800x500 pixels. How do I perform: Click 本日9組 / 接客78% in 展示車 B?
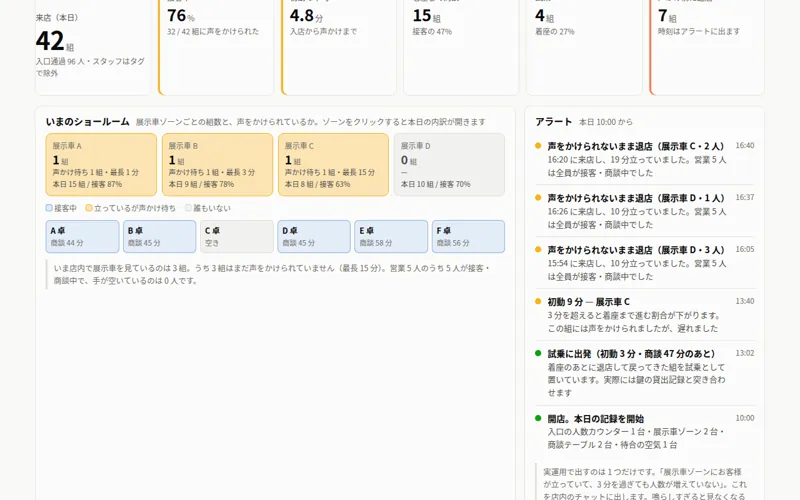tap(201, 184)
